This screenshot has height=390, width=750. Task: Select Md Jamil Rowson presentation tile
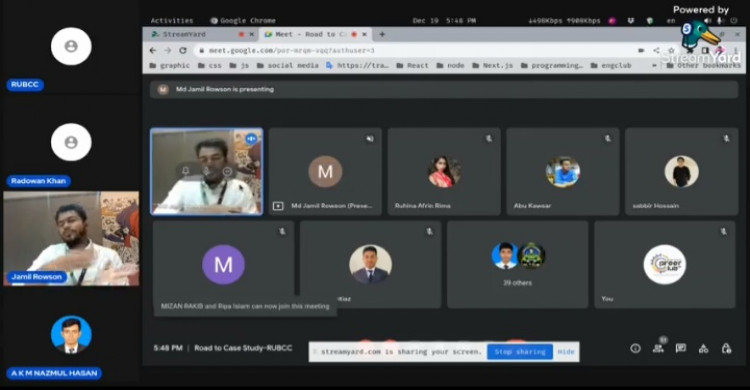click(325, 171)
